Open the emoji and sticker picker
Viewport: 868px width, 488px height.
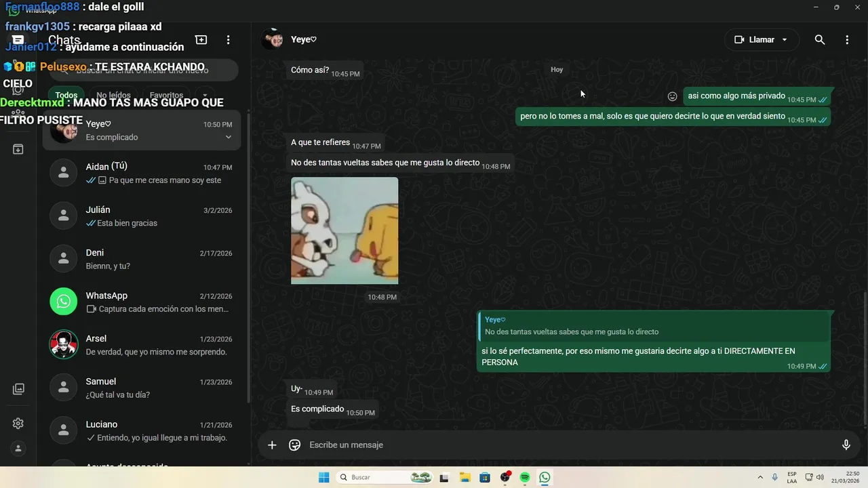[x=295, y=445]
